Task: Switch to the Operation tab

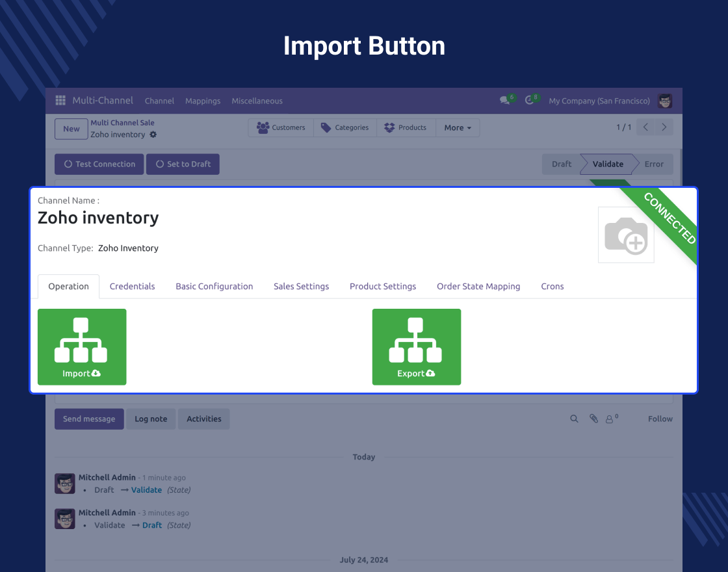Action: (x=68, y=287)
